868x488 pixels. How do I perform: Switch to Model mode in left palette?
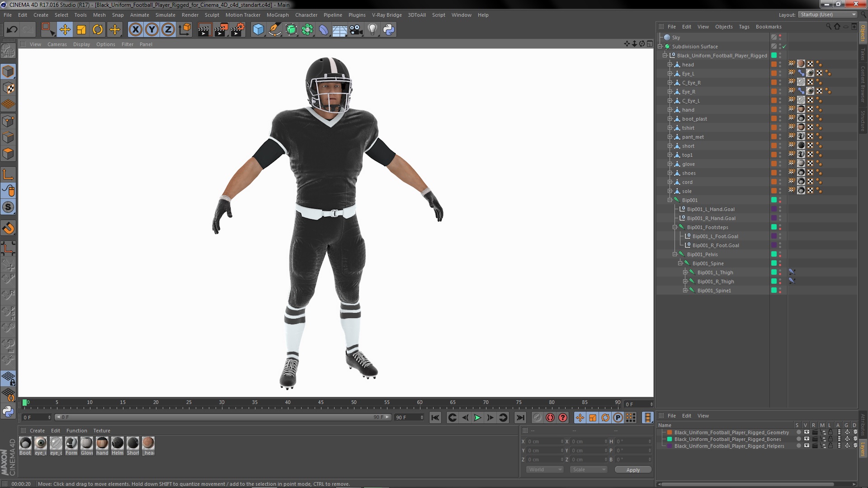pos(8,72)
